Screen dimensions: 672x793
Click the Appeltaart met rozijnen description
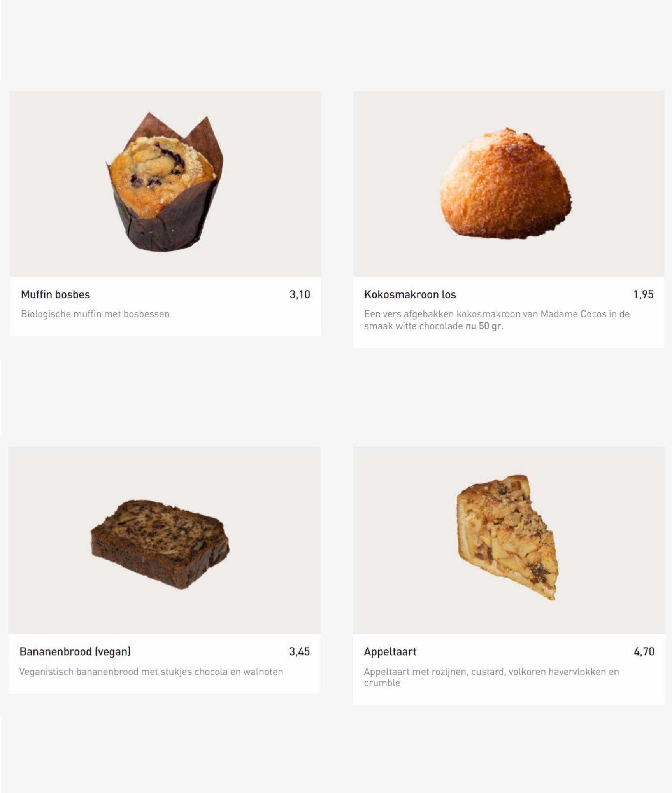(x=491, y=677)
